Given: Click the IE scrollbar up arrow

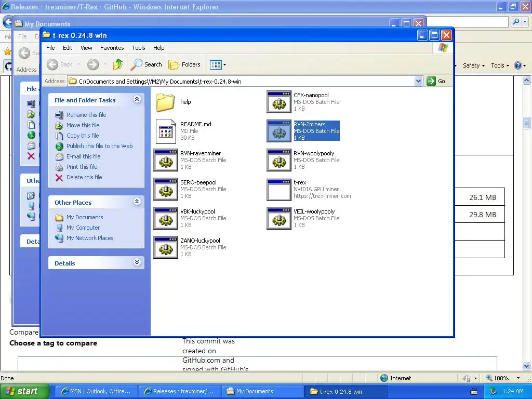Looking at the screenshot, I should [527, 81].
